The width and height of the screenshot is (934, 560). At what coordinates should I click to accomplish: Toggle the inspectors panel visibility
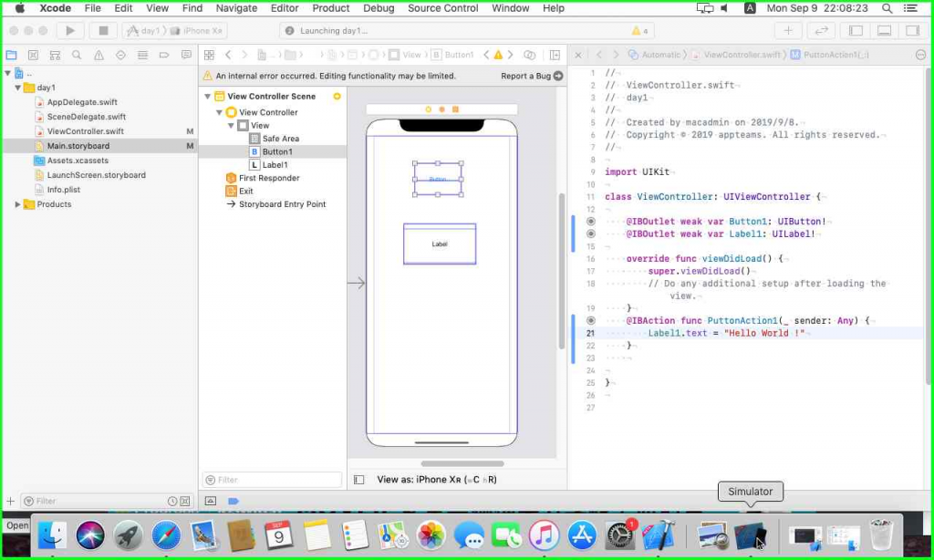pyautogui.click(x=912, y=30)
